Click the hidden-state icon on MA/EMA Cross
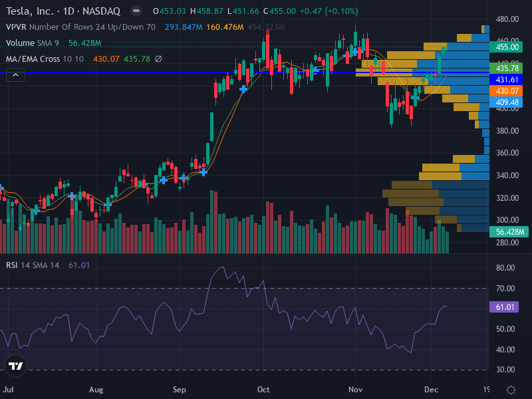Screen dimensions: 532x399 (x=158, y=59)
